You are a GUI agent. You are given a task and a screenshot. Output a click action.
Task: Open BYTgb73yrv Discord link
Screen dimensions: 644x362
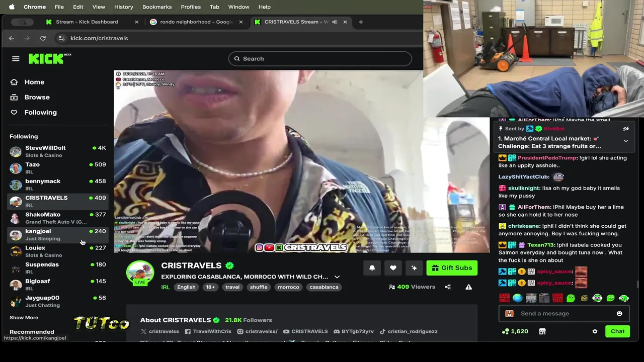[354, 331]
